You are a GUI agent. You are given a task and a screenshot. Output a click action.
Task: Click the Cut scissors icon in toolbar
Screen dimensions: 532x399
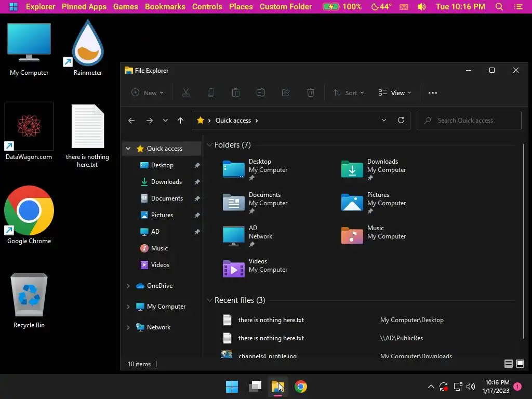185,92
